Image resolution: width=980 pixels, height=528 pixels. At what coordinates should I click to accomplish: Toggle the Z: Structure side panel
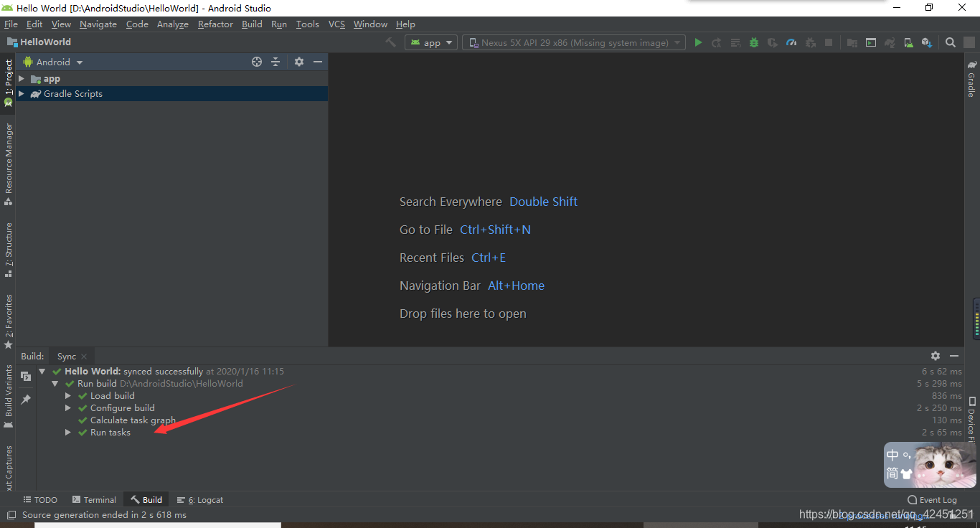[8, 250]
